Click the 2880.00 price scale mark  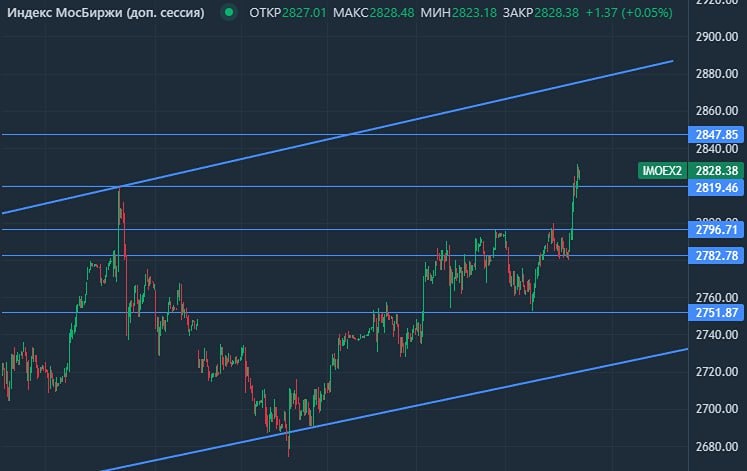pos(717,74)
